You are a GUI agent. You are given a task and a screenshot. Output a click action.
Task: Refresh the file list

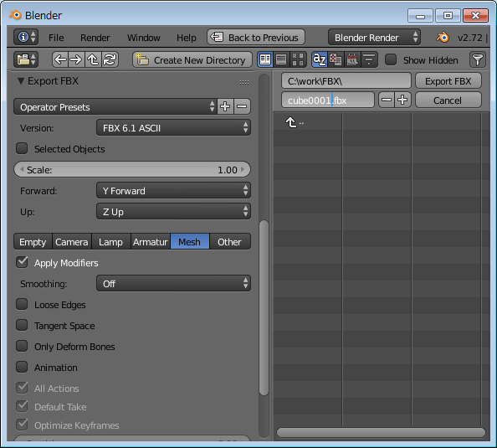point(110,59)
